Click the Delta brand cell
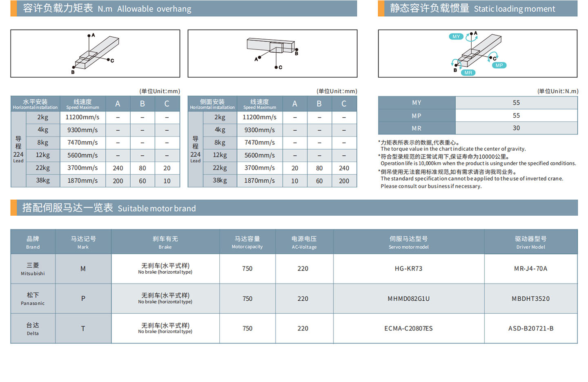 [33, 328]
